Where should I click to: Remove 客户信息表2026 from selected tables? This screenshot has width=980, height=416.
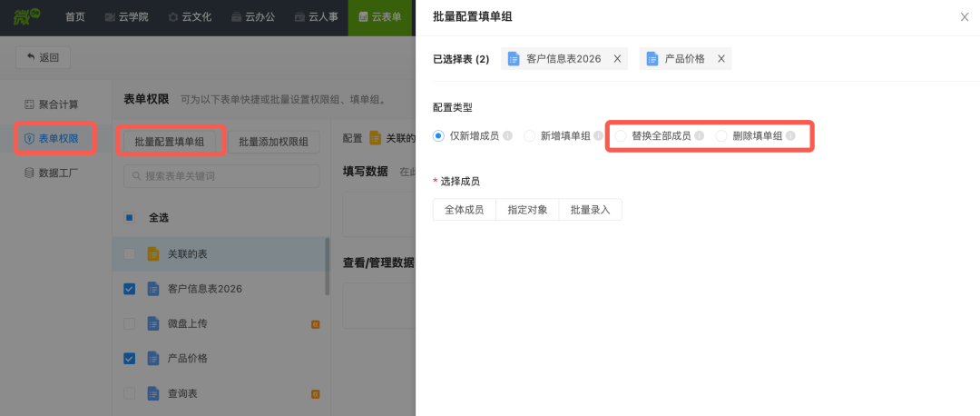tap(617, 59)
